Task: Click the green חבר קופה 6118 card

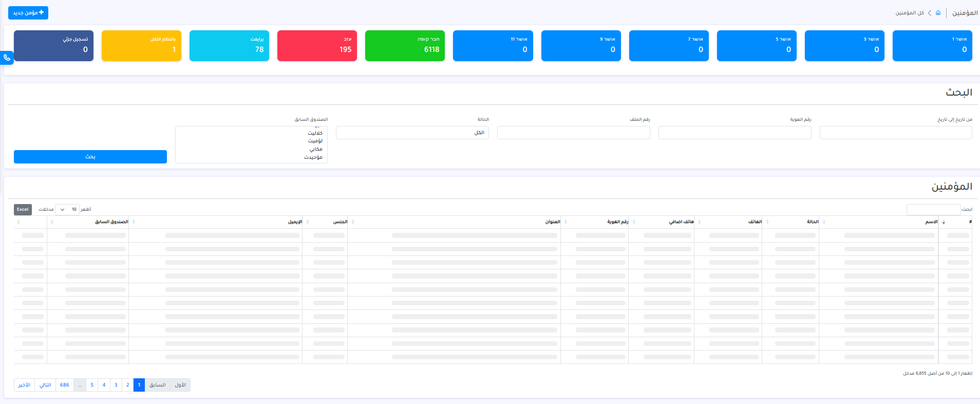Action: [405, 46]
